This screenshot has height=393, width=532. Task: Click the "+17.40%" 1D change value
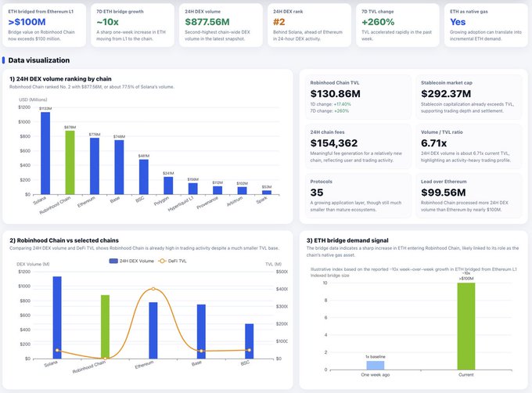(x=343, y=104)
